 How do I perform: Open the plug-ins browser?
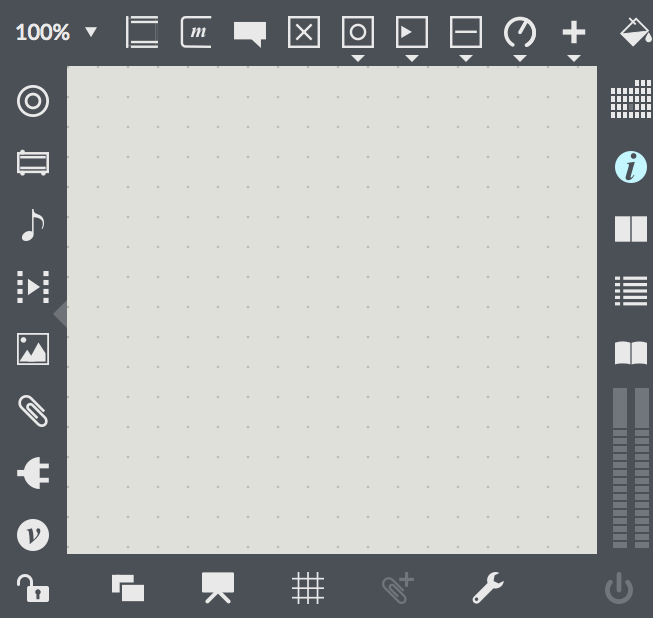click(33, 473)
